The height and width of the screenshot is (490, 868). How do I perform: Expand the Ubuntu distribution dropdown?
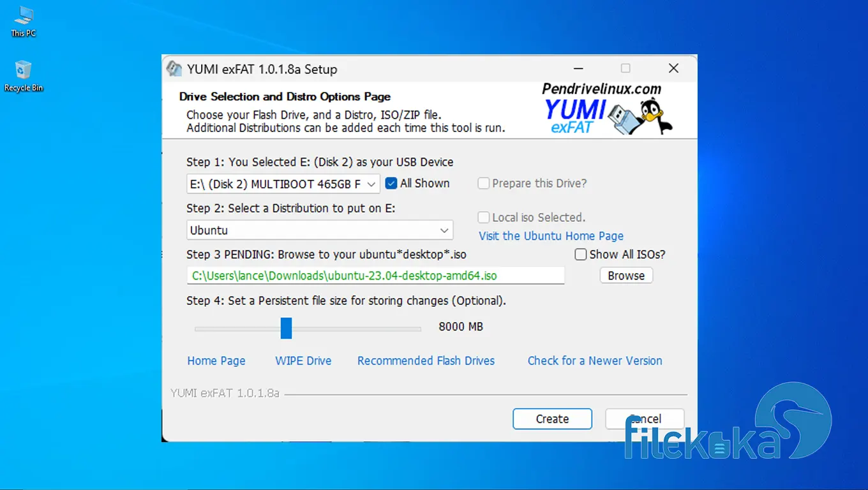pos(320,230)
